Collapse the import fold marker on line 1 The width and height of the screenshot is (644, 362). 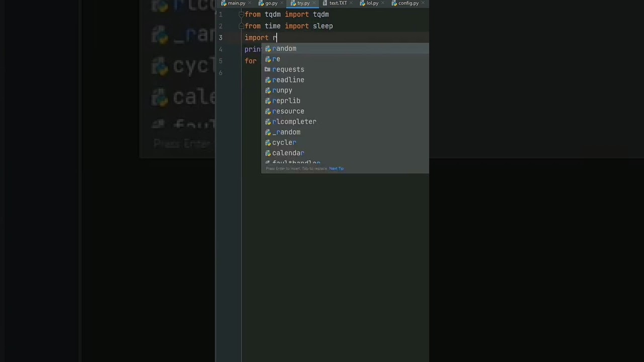coord(241,15)
